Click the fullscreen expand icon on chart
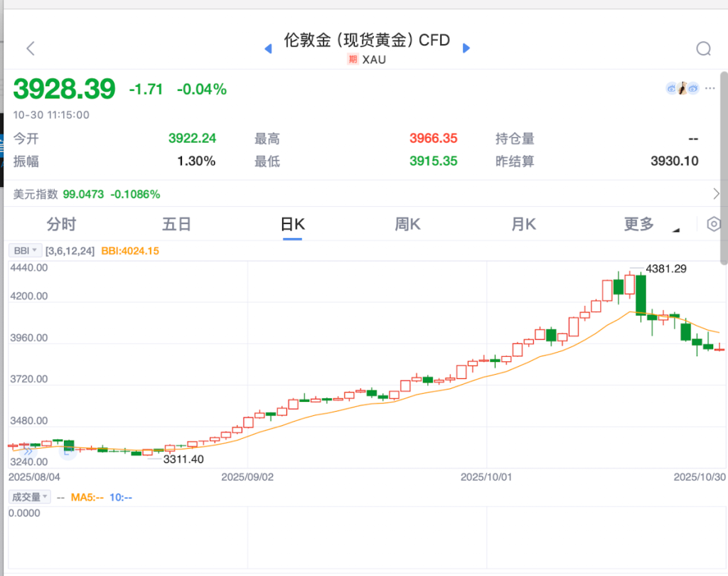 point(69,451)
